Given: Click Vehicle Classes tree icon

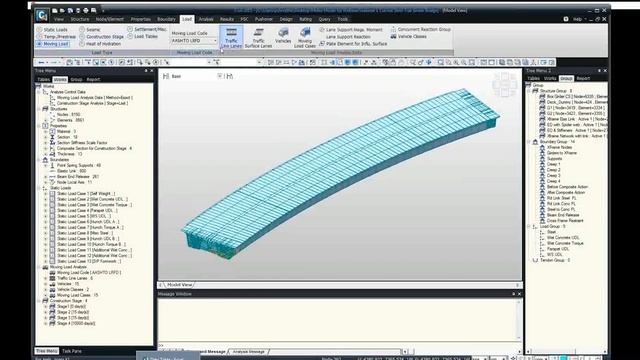Looking at the screenshot, I should point(52,289).
